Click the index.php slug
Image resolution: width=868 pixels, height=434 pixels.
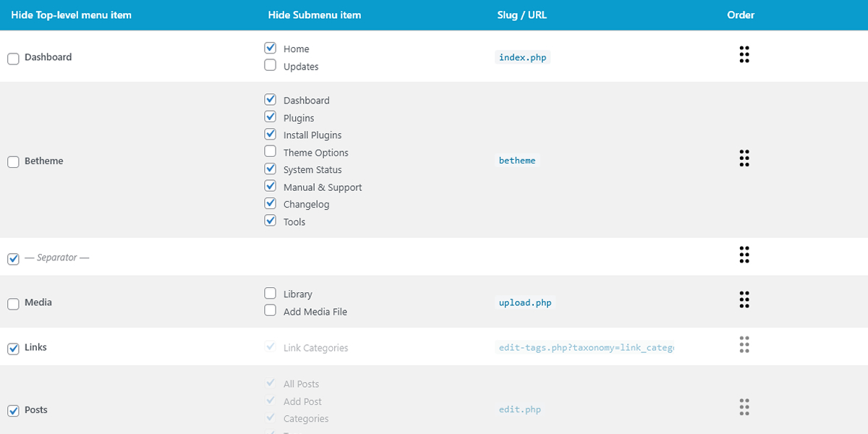point(522,57)
